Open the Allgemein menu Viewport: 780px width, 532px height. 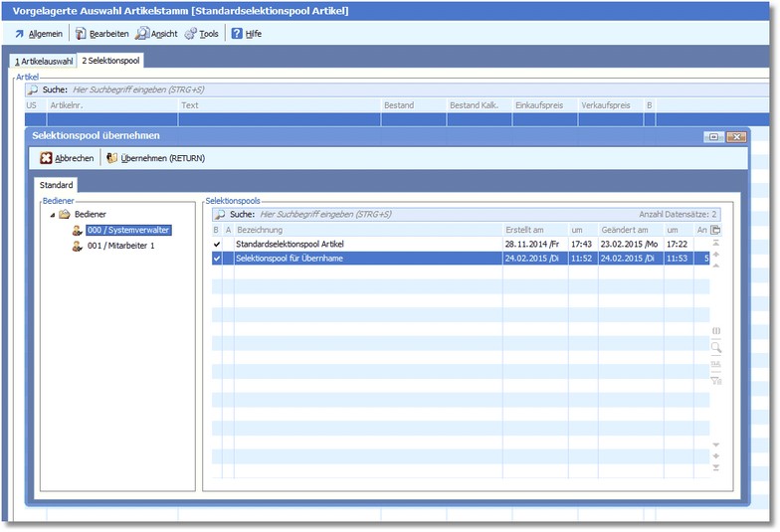(x=39, y=33)
